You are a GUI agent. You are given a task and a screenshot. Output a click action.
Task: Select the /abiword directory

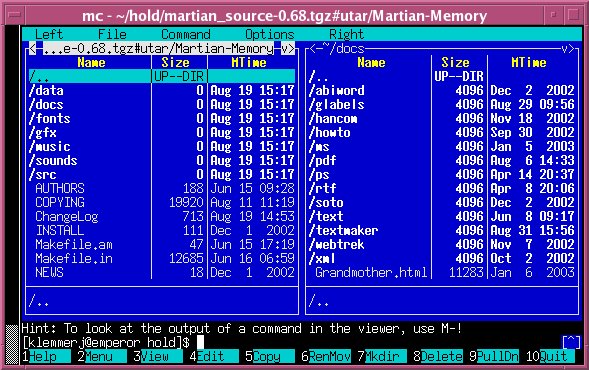(442, 91)
